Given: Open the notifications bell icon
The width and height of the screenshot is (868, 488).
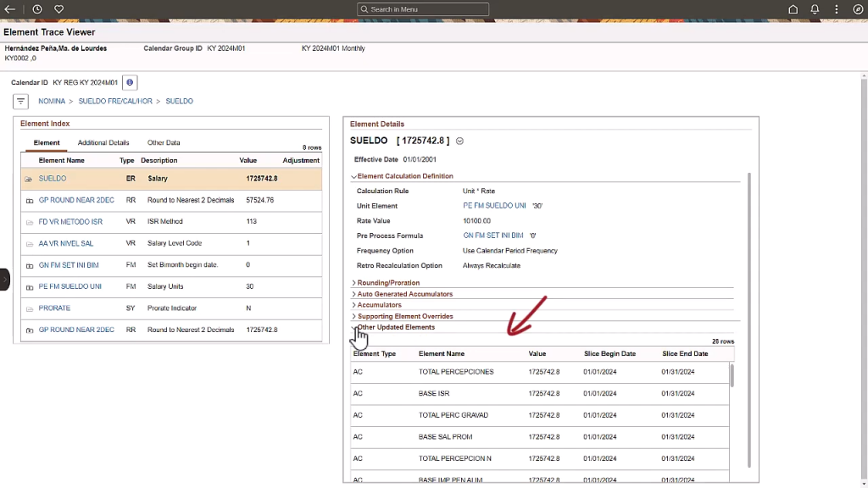Looking at the screenshot, I should tap(815, 8).
